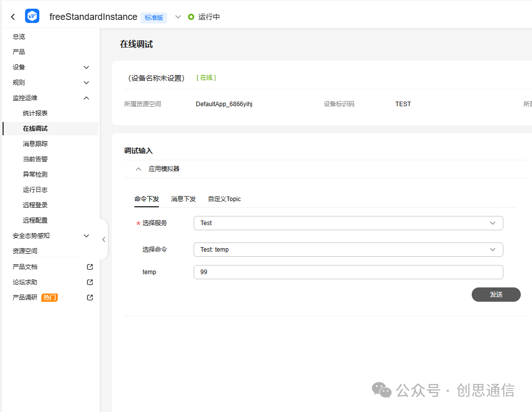Open 总览 in the sidebar

pos(19,37)
